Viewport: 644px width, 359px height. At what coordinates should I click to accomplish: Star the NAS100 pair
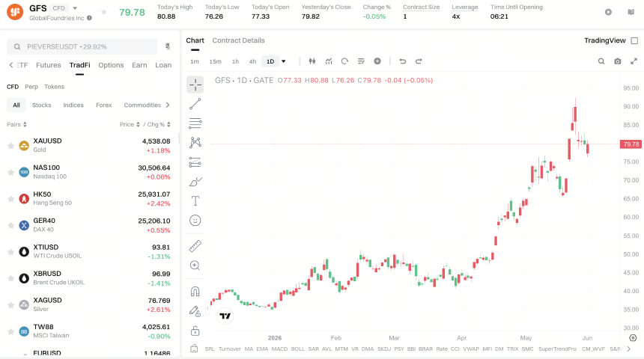(x=10, y=172)
